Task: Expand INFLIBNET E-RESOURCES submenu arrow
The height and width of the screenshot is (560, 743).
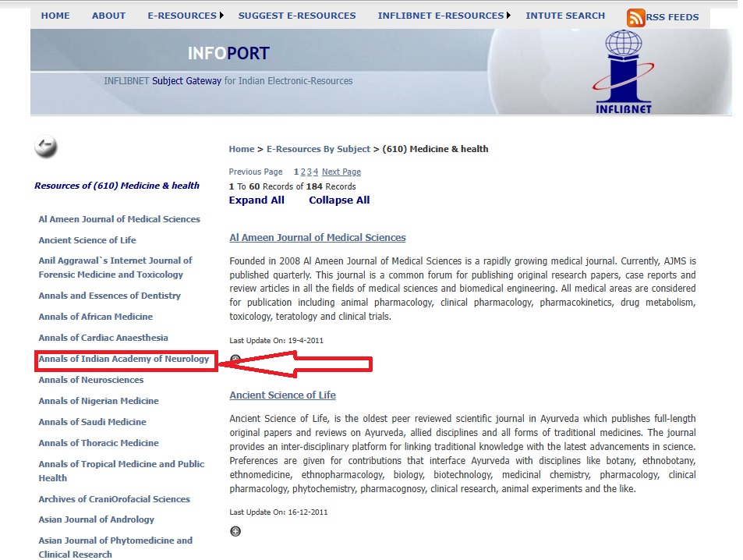Action: coord(508,16)
